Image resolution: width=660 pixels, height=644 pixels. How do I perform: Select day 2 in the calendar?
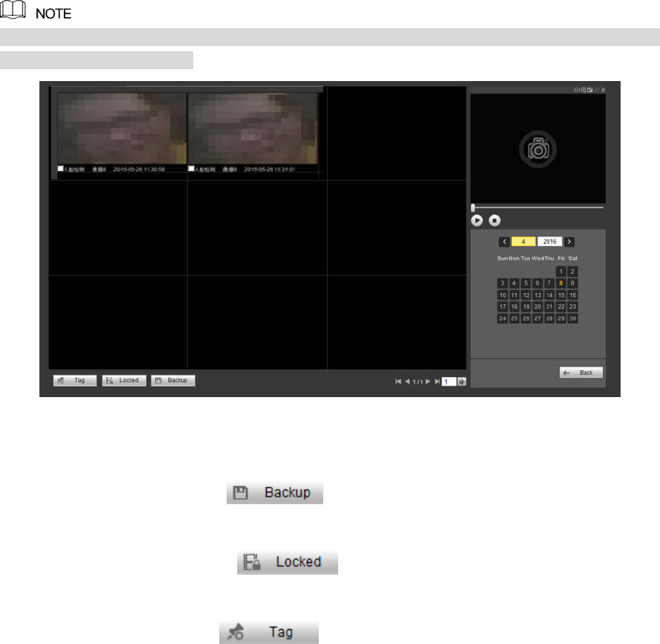click(x=572, y=271)
